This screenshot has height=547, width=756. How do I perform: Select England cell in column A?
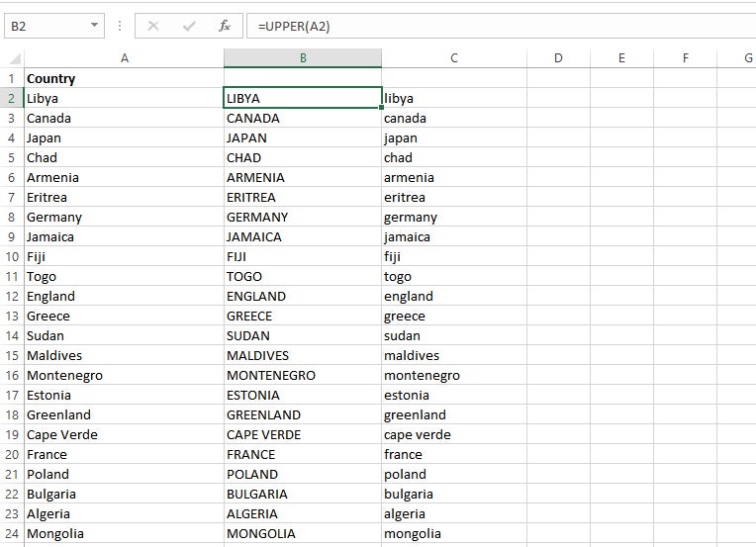tap(124, 296)
